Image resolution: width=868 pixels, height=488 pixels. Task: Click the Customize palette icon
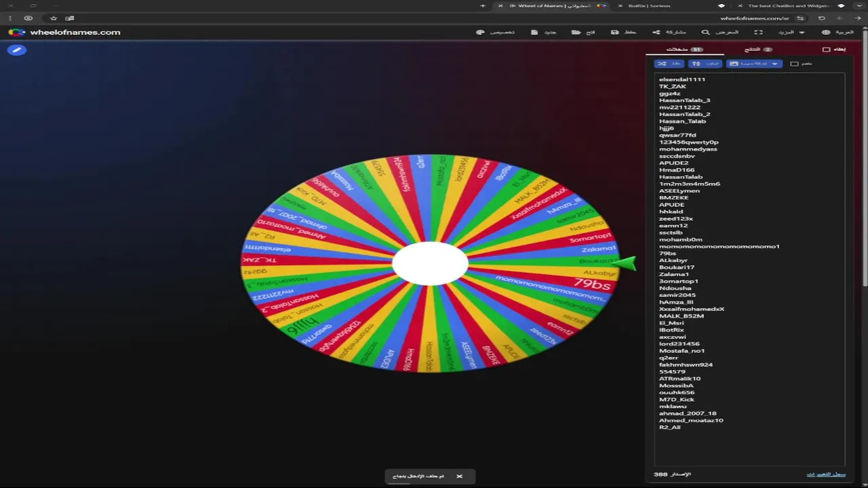[480, 32]
